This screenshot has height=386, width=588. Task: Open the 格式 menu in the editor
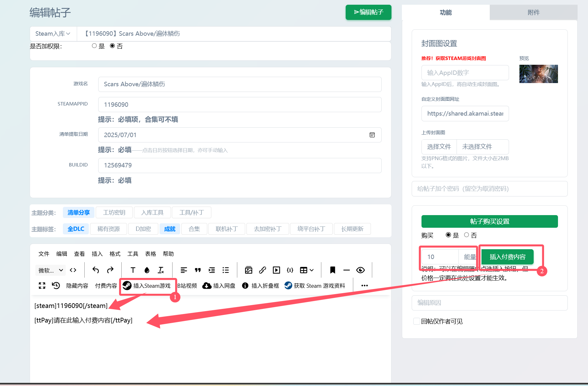coord(115,254)
